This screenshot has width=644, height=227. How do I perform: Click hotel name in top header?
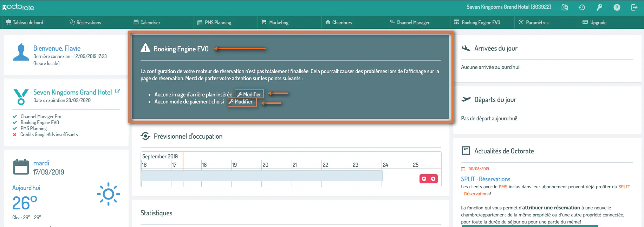(509, 7)
